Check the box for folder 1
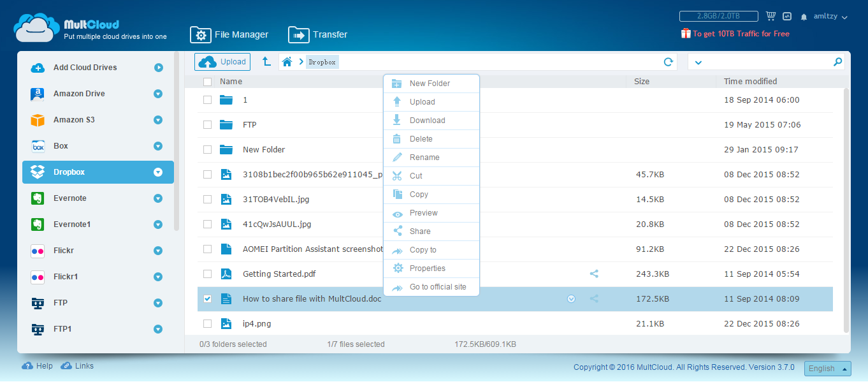868x382 pixels. click(207, 99)
